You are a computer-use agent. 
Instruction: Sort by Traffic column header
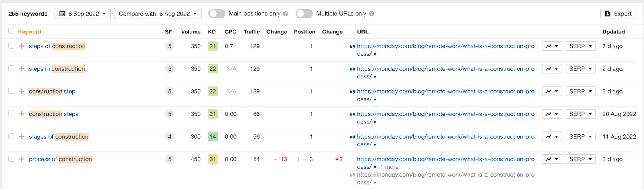coord(252,32)
